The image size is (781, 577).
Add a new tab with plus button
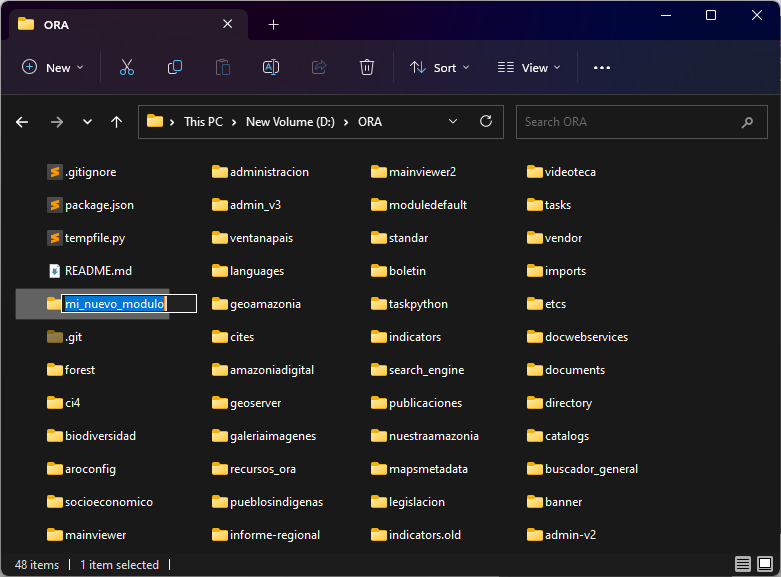[x=273, y=24]
